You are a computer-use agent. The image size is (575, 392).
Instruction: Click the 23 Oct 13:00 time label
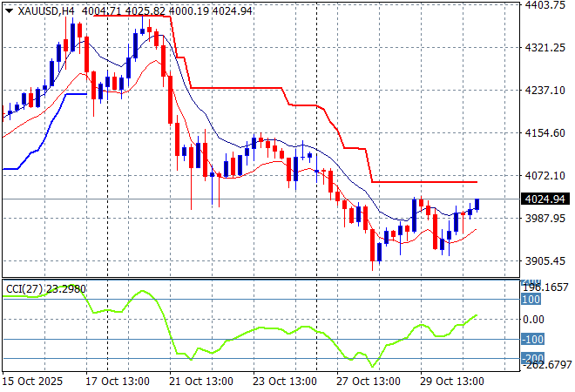(x=285, y=382)
